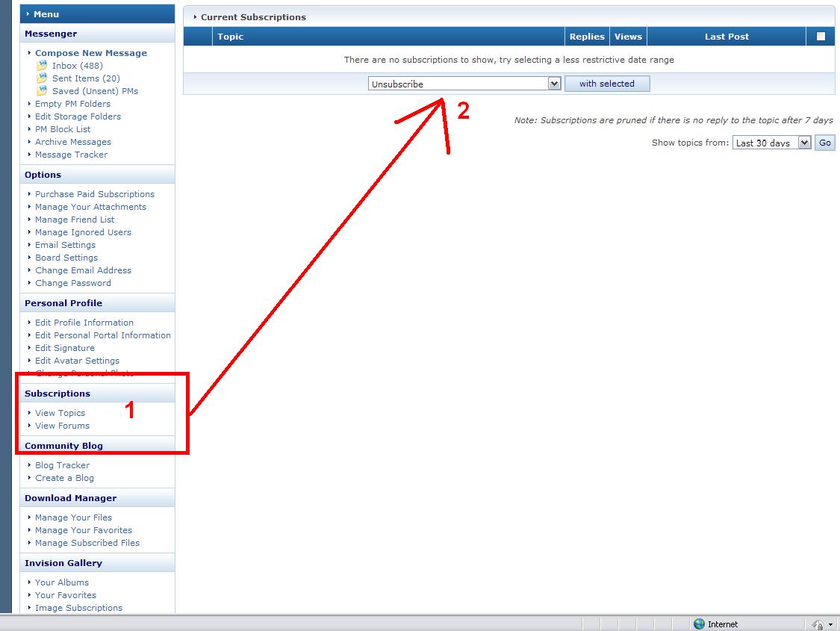840x631 pixels.
Task: Open PM Block List
Action: (x=63, y=129)
